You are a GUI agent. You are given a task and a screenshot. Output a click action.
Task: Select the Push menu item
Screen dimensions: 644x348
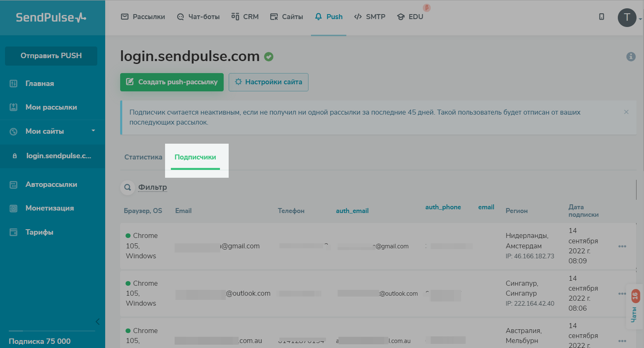(x=328, y=17)
